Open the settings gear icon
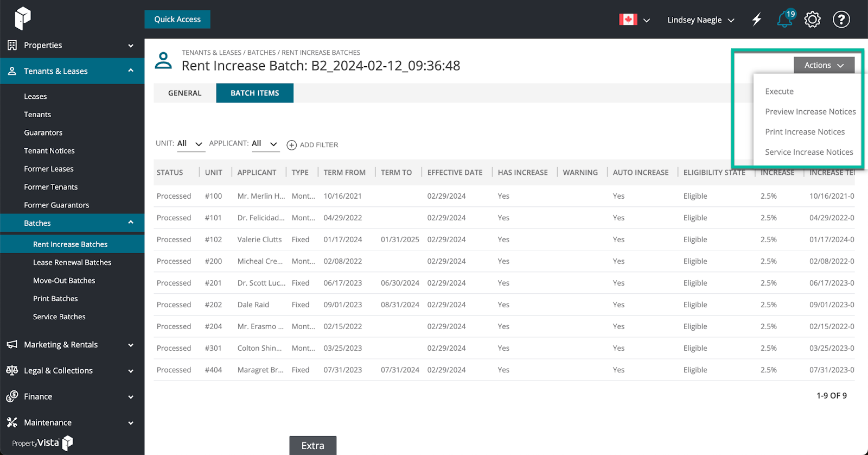 click(812, 20)
